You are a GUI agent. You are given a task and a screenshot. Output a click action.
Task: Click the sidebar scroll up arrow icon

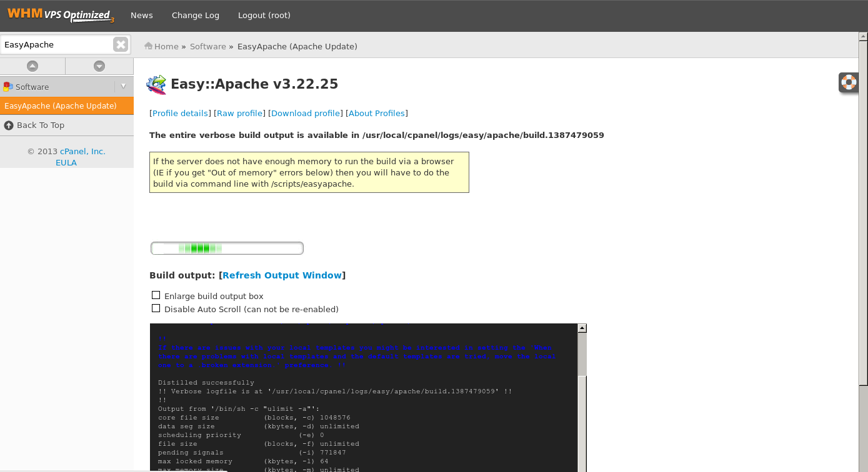tap(32, 66)
